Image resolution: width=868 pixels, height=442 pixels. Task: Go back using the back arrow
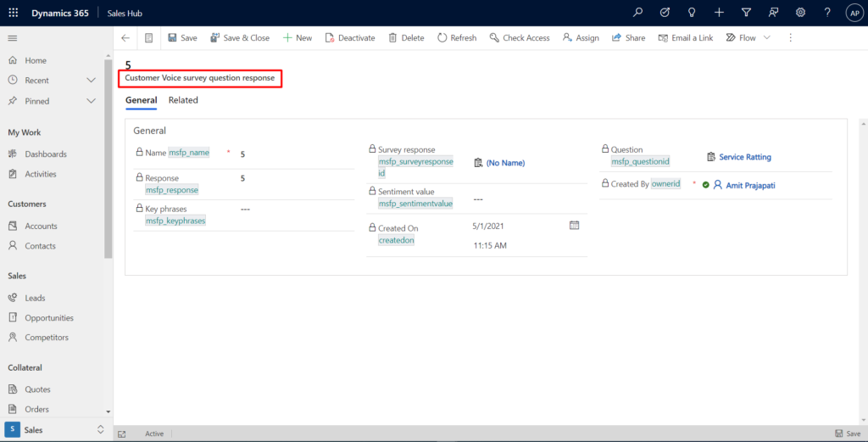[x=125, y=37]
